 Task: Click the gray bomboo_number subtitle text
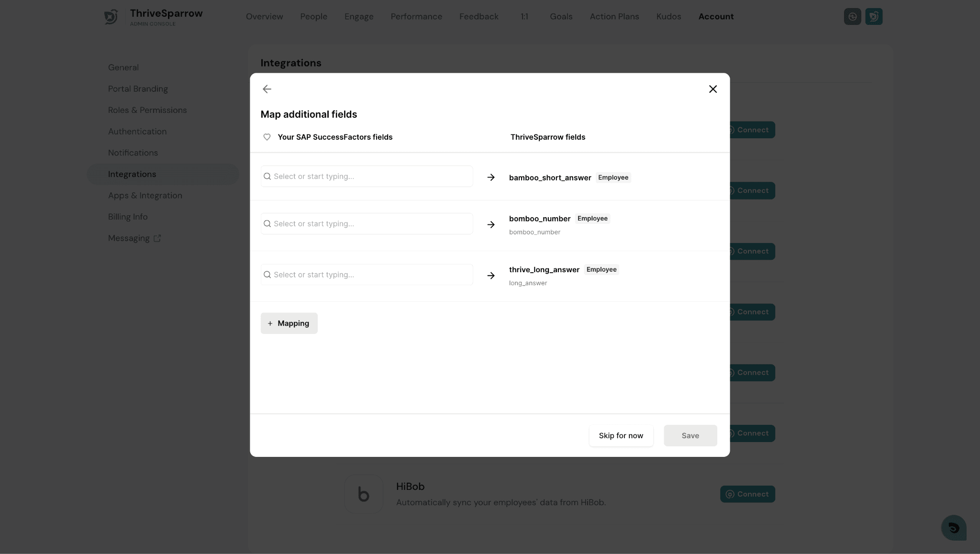[x=535, y=232]
